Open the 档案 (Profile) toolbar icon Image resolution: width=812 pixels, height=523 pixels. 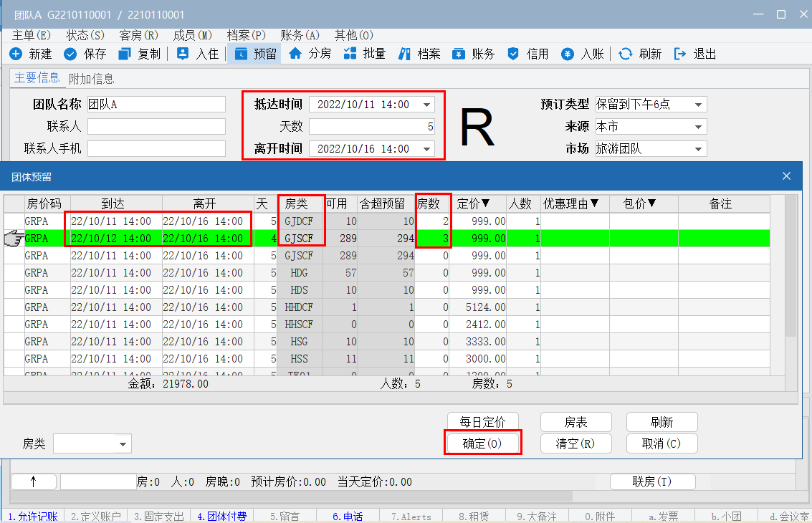[404, 54]
